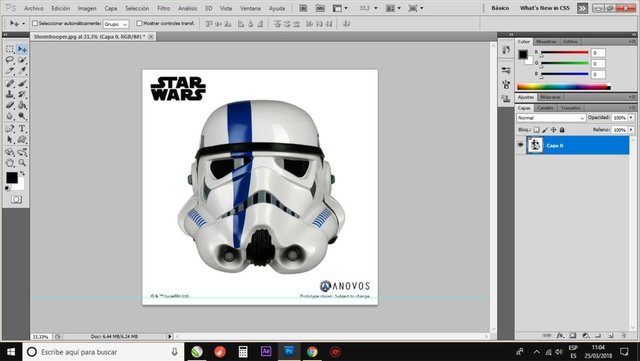Select the Blur tool
The image size is (640, 361).
pos(10,116)
